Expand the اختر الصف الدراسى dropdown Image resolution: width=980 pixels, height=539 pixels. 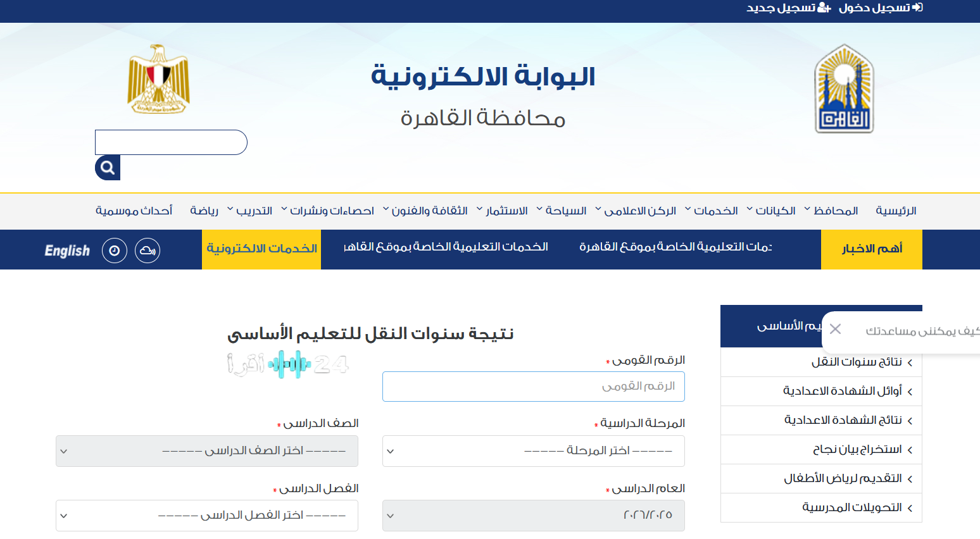tap(206, 451)
